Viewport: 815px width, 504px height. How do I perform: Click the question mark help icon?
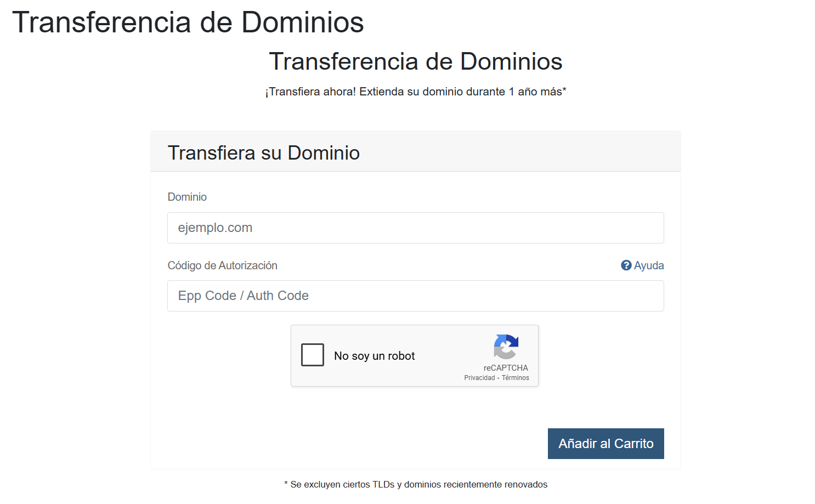[626, 265]
